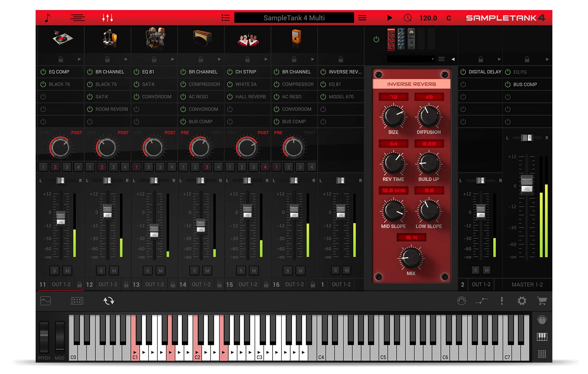Open the store via the shopping cart icon

(542, 301)
